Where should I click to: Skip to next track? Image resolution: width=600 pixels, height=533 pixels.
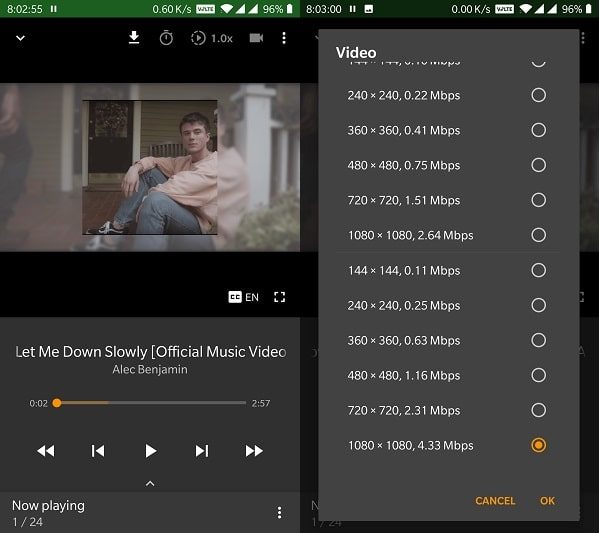coord(202,451)
